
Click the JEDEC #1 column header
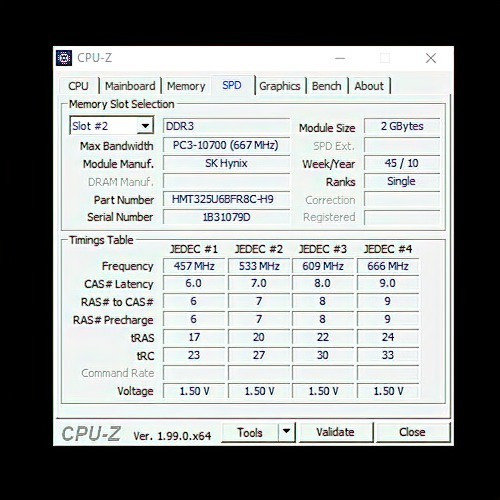click(x=194, y=249)
